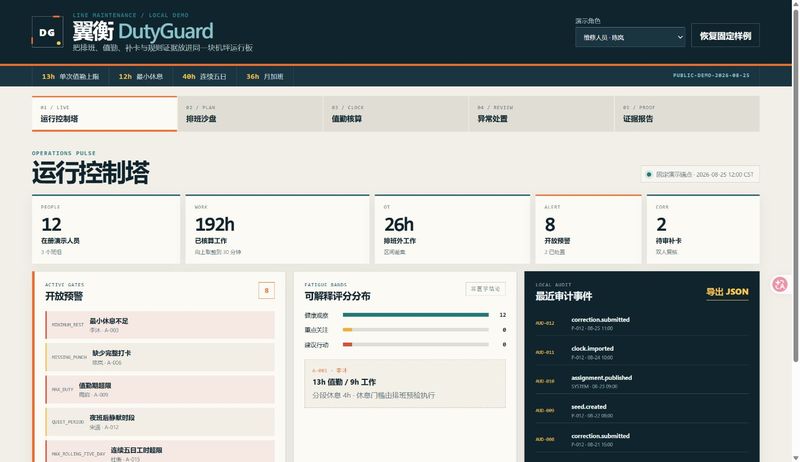The height and width of the screenshot is (462, 800).
Task: Click the 恢复固定样例 button
Action: coord(725,36)
